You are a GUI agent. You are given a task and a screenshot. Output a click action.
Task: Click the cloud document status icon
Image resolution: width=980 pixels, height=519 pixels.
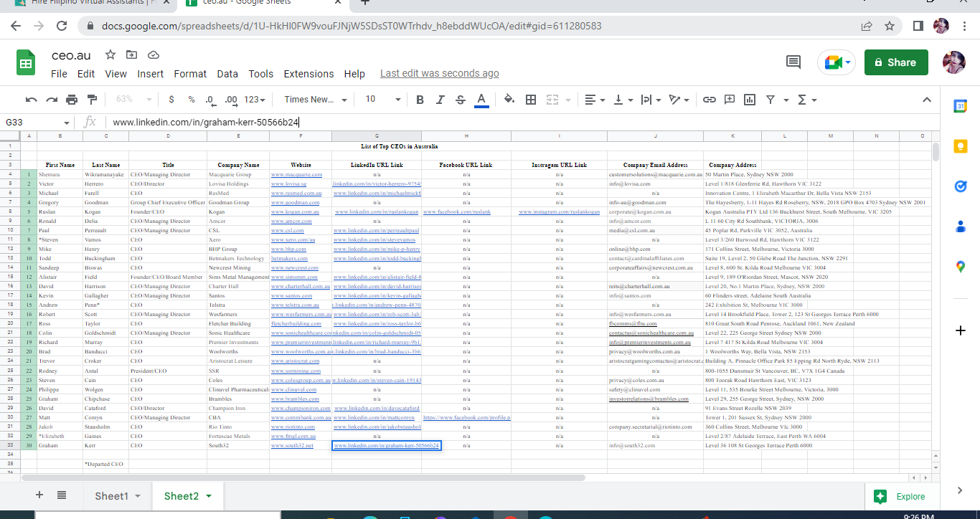[154, 54]
